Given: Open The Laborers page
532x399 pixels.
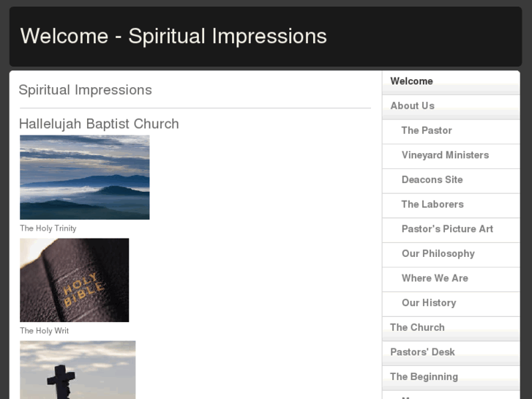Looking at the screenshot, I should click(x=432, y=204).
